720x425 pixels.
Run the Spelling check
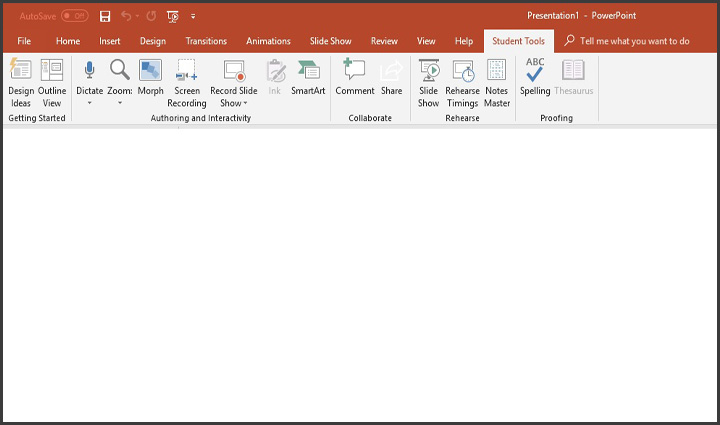click(x=535, y=77)
